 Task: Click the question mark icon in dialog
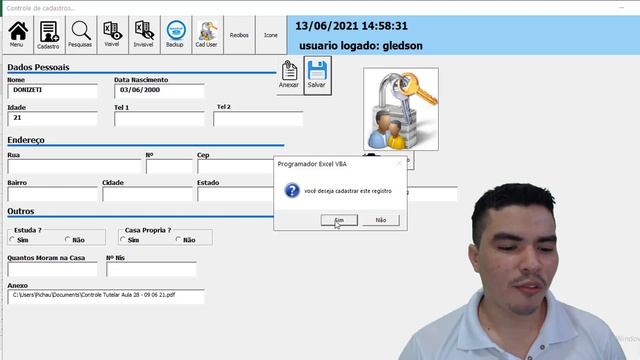point(292,190)
